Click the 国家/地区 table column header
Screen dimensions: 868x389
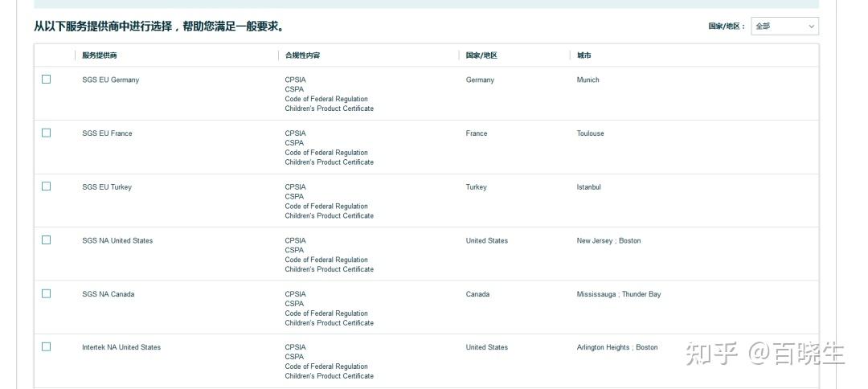pos(481,55)
